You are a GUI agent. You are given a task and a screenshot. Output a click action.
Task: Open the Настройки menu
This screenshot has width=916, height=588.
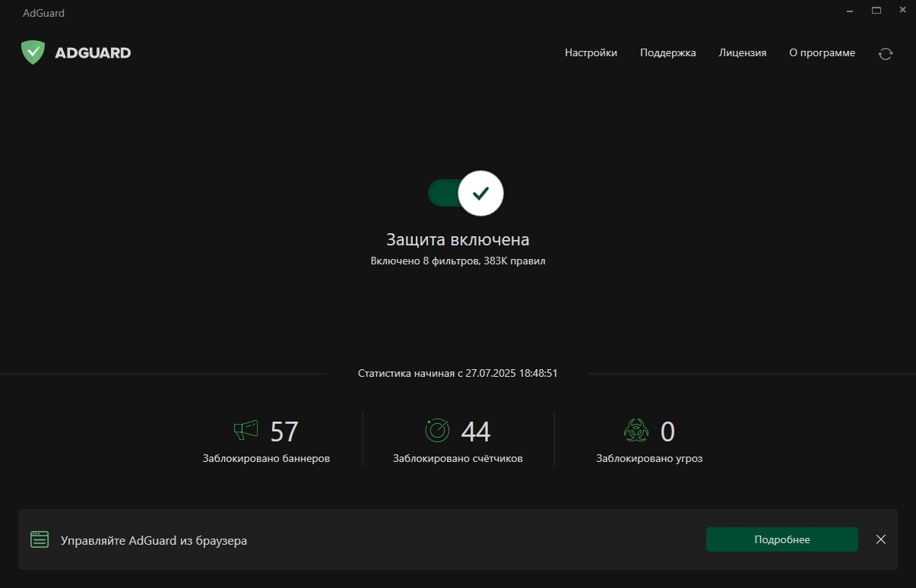click(x=591, y=53)
